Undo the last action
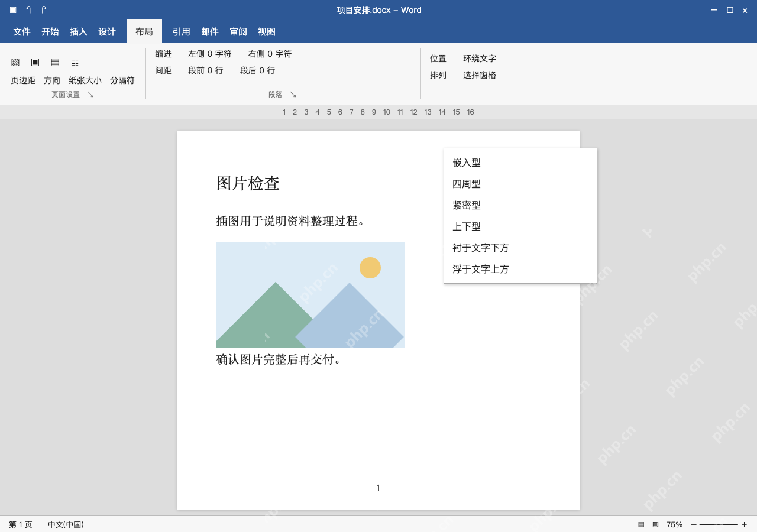The width and height of the screenshot is (757, 532). pos(28,9)
